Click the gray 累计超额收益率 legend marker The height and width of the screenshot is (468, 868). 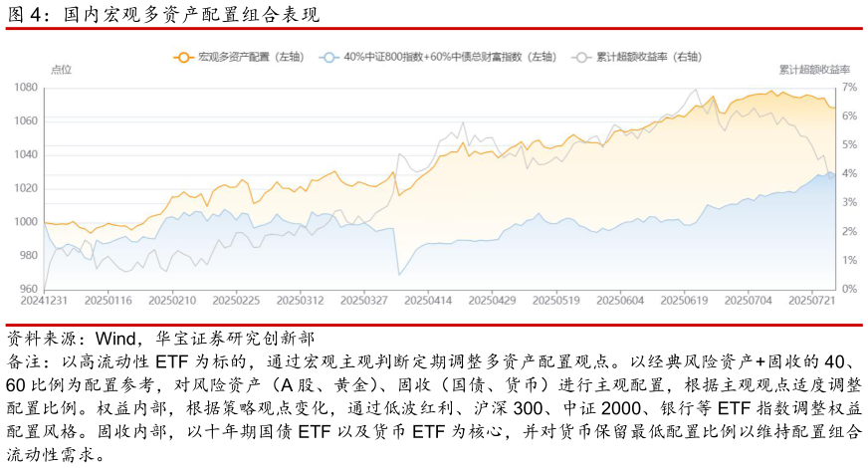coord(581,58)
